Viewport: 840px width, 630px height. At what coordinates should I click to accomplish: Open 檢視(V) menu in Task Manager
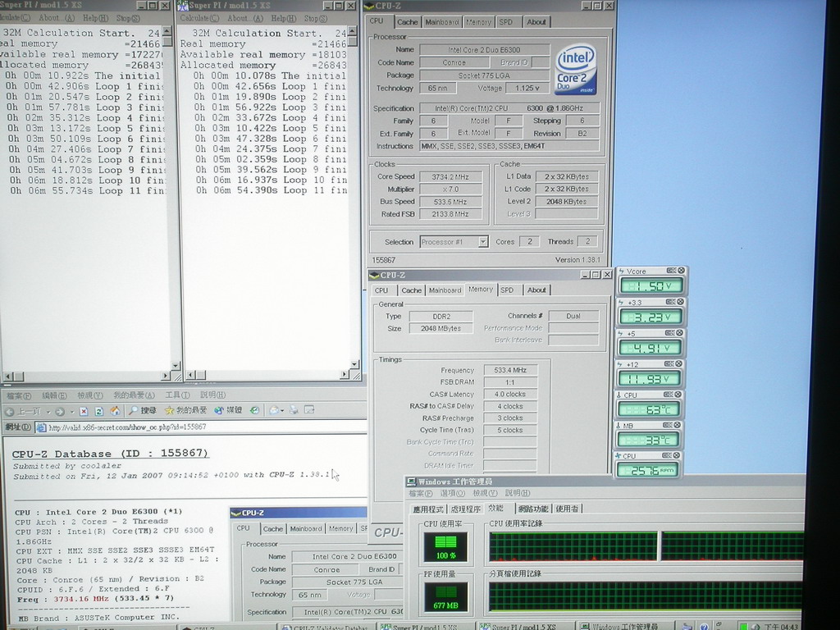point(485,493)
